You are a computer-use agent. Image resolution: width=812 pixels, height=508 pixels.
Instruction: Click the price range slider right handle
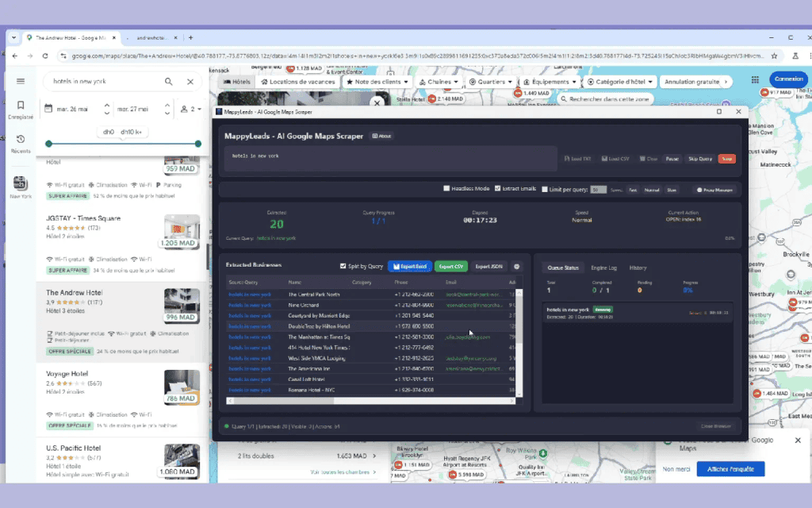coord(197,144)
